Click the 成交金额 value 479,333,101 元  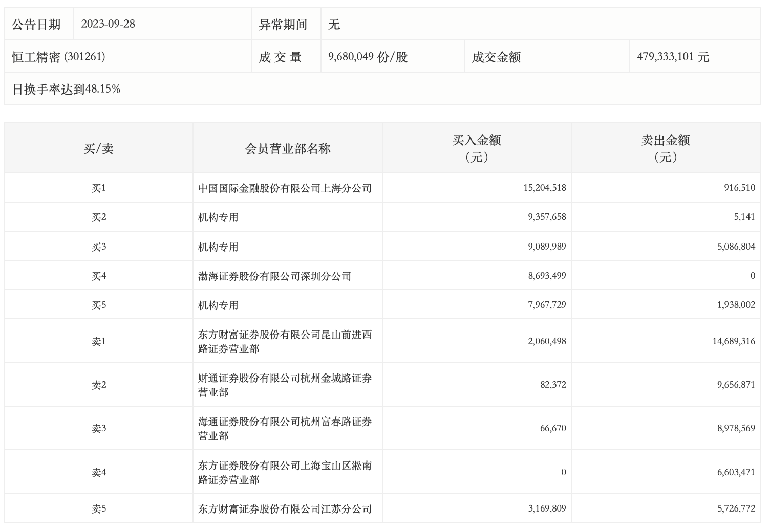[x=673, y=57]
